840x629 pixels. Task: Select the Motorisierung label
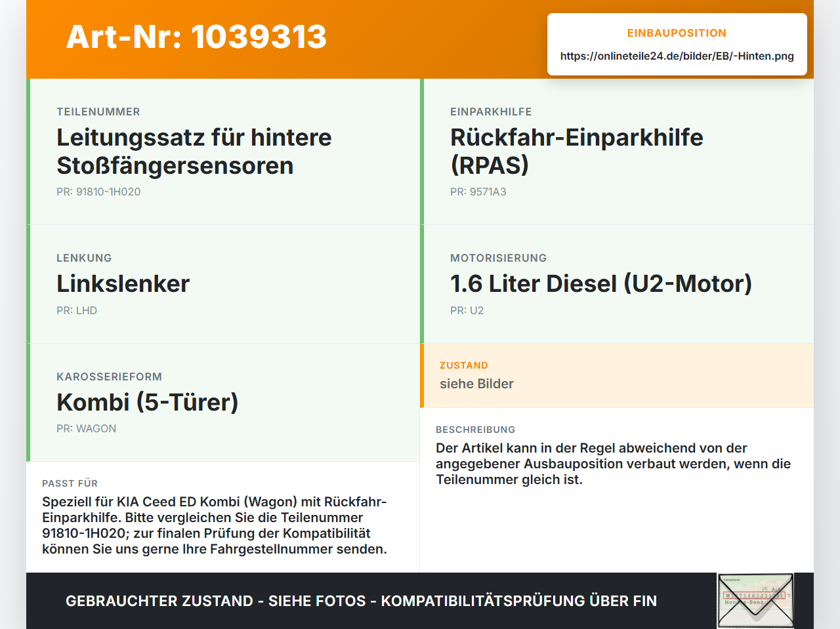[498, 258]
